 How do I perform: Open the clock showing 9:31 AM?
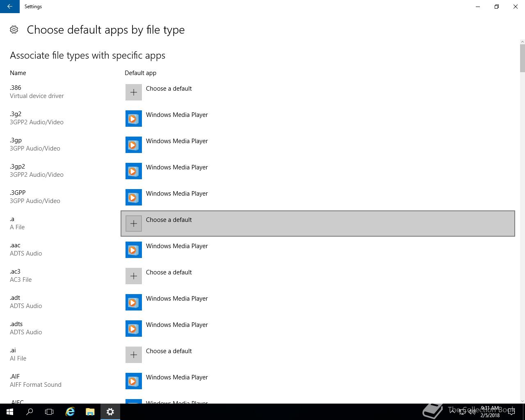490,412
